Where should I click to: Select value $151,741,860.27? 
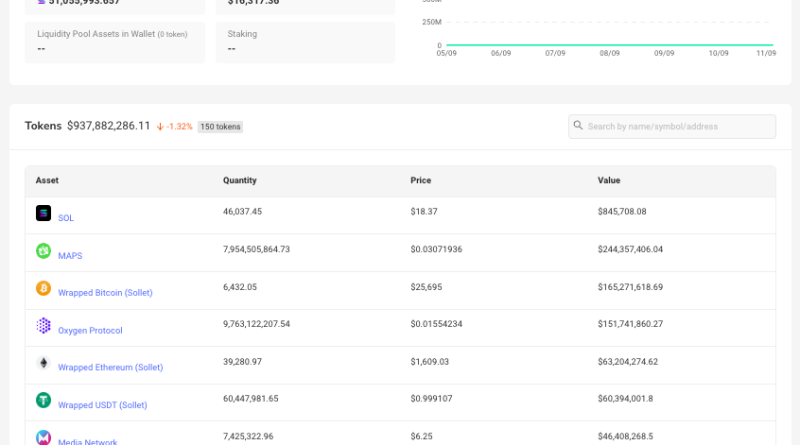point(630,324)
